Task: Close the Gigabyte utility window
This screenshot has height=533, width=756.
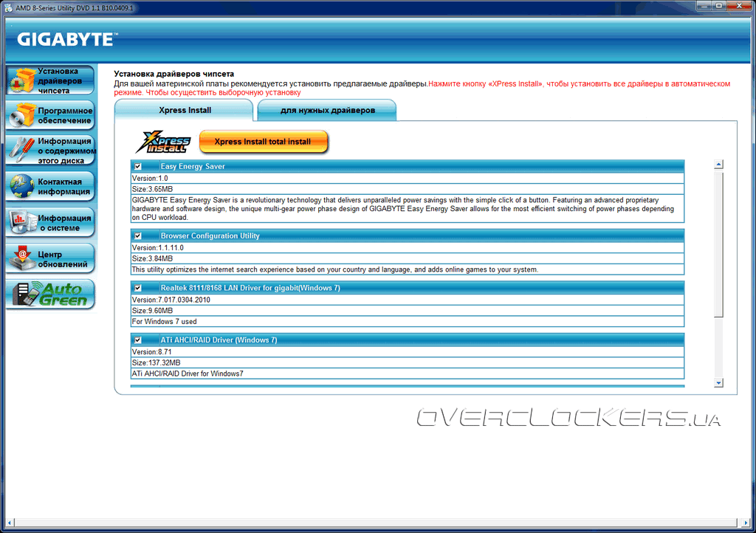Action: pyautogui.click(x=739, y=5)
